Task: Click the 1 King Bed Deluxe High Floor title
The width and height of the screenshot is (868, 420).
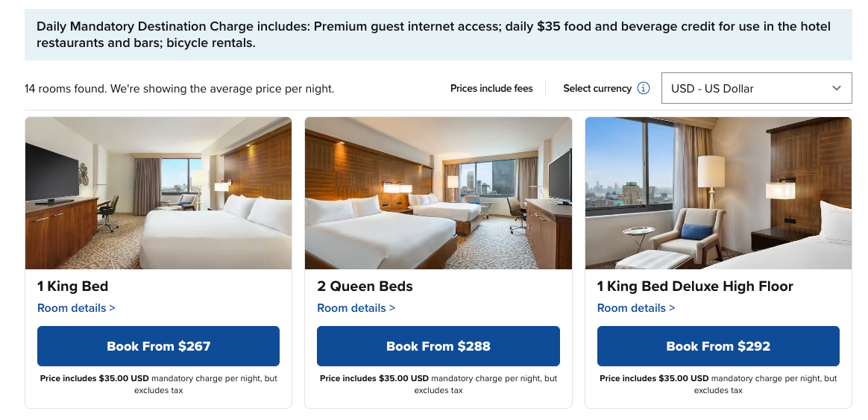Action: pyautogui.click(x=695, y=286)
